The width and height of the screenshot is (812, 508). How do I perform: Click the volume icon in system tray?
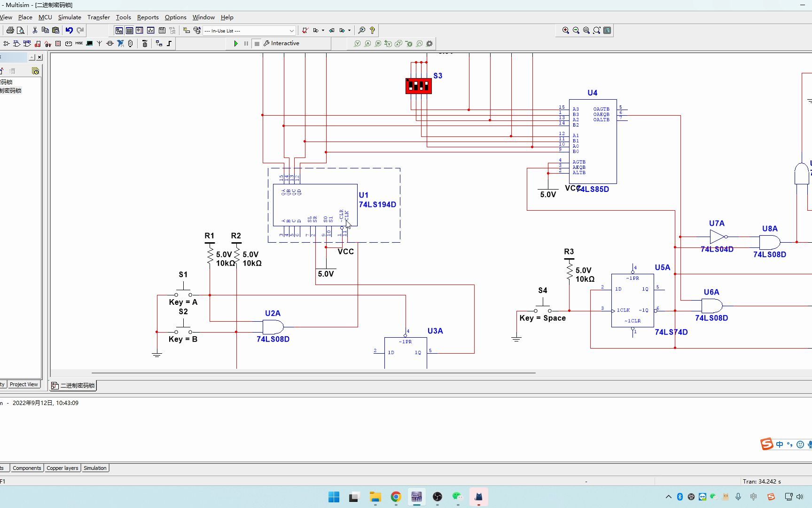click(x=800, y=497)
